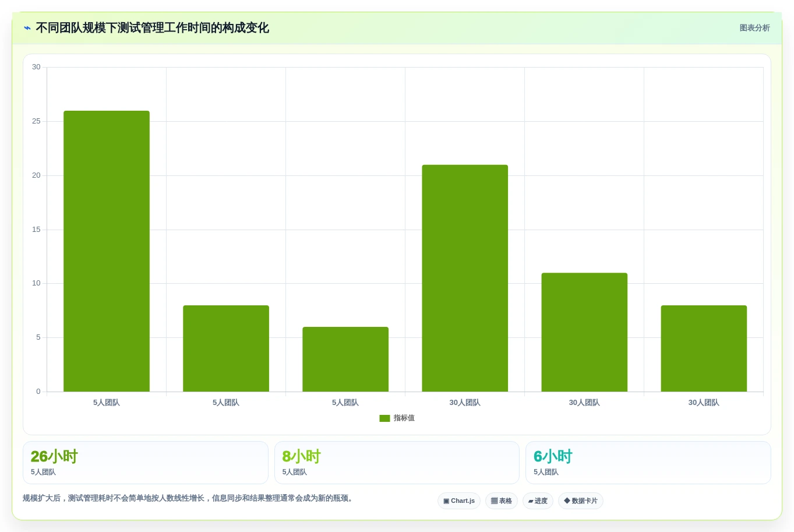The image size is (794, 532).
Task: Click the 26小时 data card
Action: pos(146,463)
